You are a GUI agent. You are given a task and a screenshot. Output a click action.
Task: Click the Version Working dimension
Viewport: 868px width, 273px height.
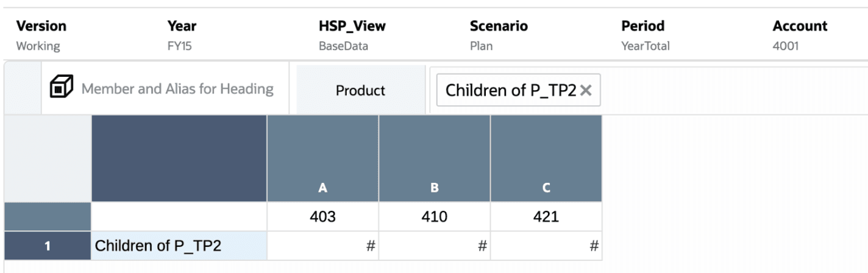(x=41, y=35)
